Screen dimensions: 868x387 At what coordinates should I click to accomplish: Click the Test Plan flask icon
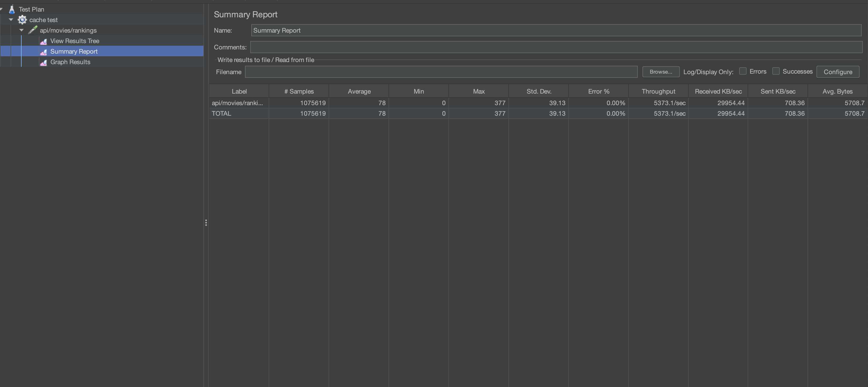coord(12,9)
